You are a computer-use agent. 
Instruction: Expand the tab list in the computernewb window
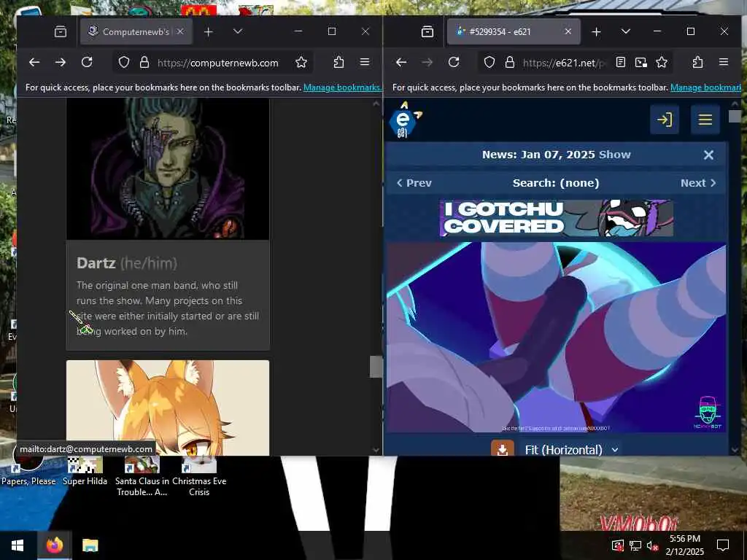point(238,31)
